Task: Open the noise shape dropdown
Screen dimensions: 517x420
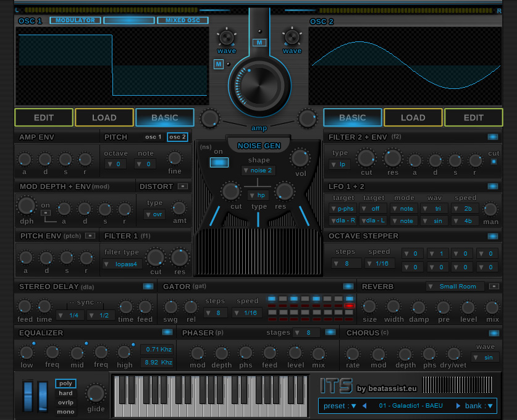Action: [258, 170]
